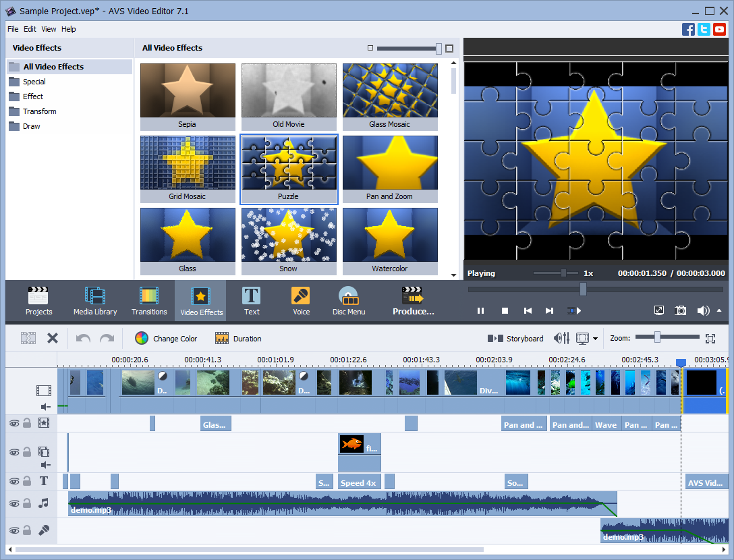
Task: Toggle visibility of the text track
Action: tap(15, 481)
